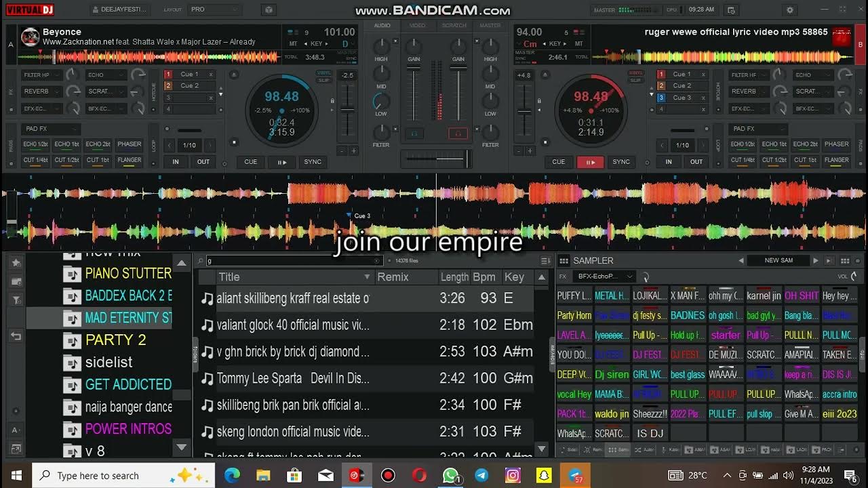The width and height of the screenshot is (868, 488).
Task: Adjust pitch slider on deck A
Action: point(347,110)
